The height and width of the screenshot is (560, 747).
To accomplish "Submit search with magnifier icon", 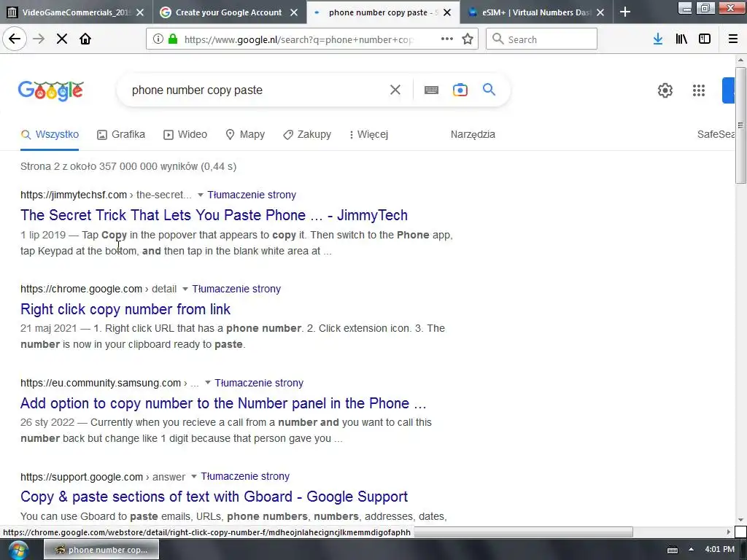I will click(489, 90).
